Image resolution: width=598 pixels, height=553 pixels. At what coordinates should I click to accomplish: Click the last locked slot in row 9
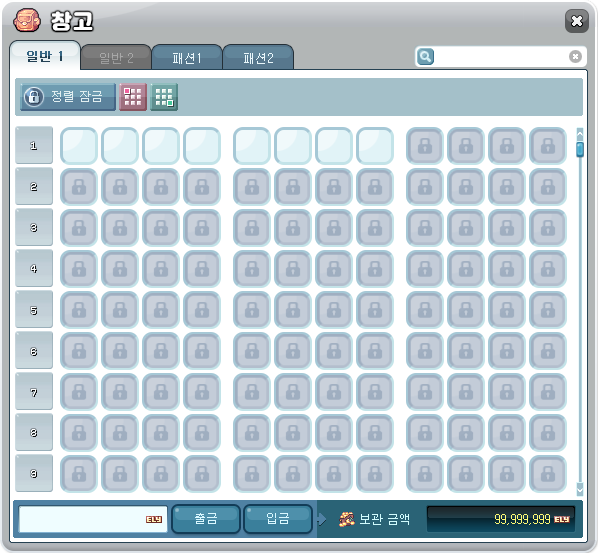[548, 474]
